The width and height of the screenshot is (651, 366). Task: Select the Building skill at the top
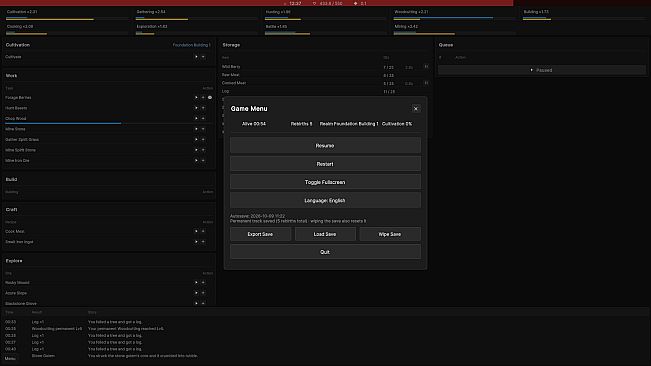[x=536, y=12]
